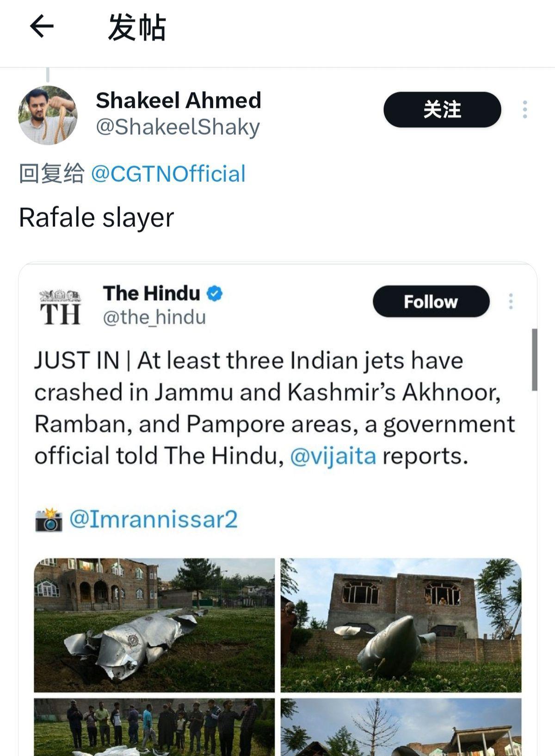Open the crowd of onlookers photo
555x756 pixels.
[154, 727]
